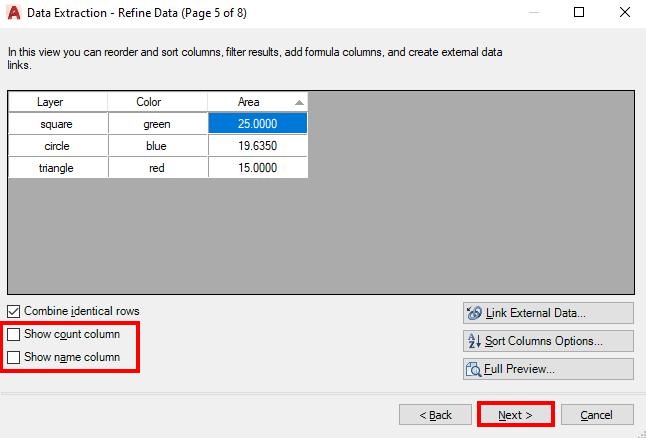
Task: Click the A-Z sort arrow icon
Action: click(474, 341)
